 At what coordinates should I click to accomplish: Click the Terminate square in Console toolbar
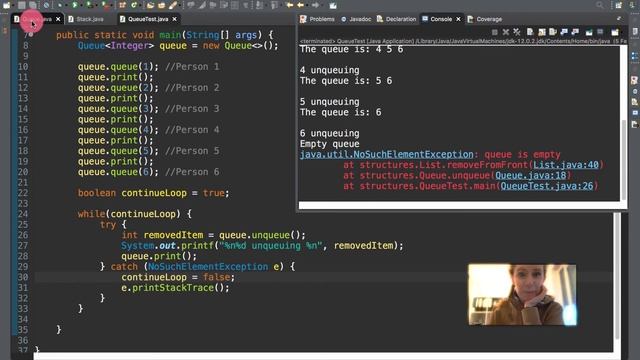pos(495,32)
